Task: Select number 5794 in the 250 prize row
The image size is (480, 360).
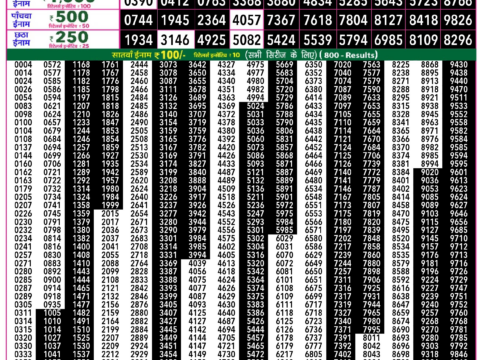Action: tap(353, 40)
